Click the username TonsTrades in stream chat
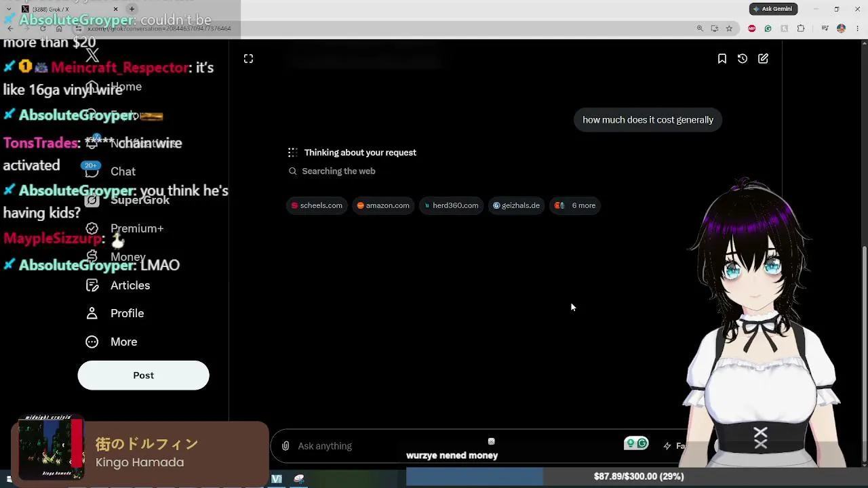 tap(41, 143)
